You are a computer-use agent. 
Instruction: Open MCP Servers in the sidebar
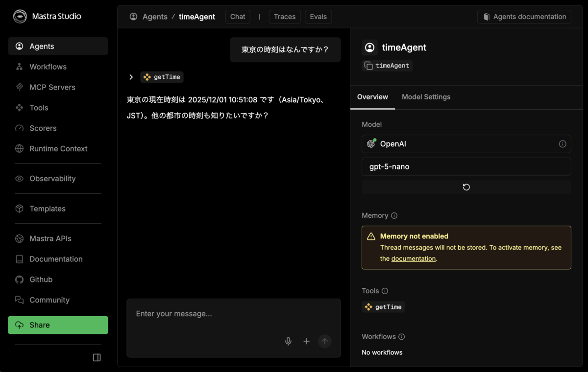58,87
